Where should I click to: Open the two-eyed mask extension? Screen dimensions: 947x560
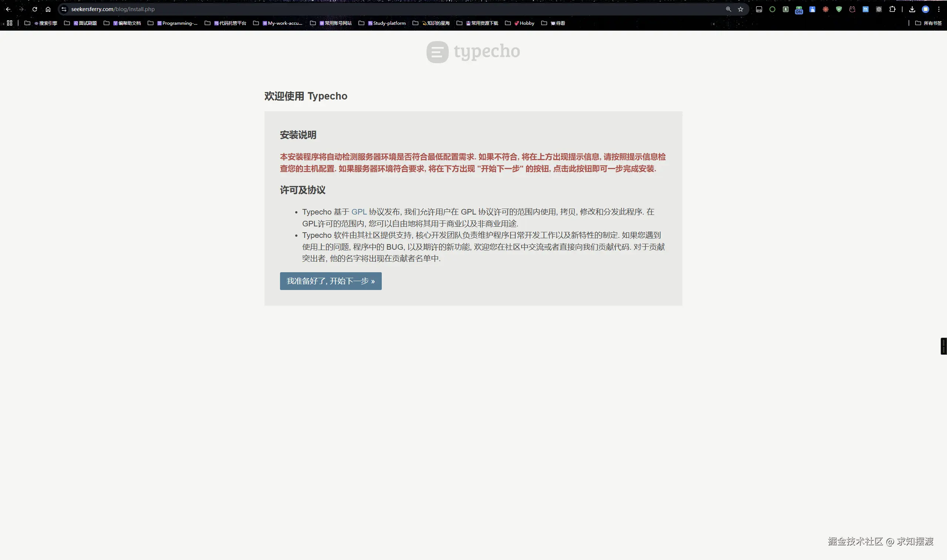point(759,9)
